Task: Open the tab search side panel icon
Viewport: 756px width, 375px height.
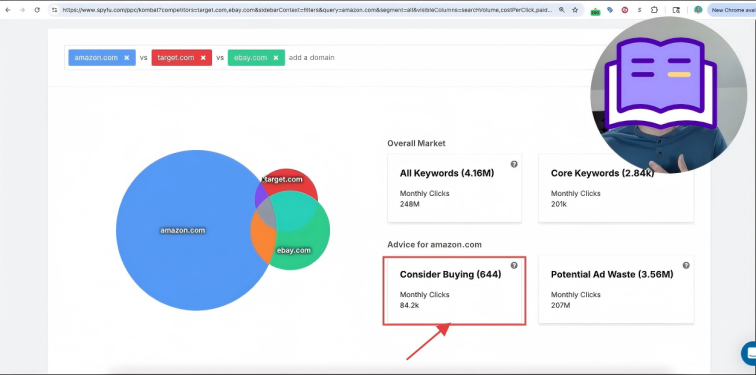Action: pyautogui.click(x=676, y=10)
